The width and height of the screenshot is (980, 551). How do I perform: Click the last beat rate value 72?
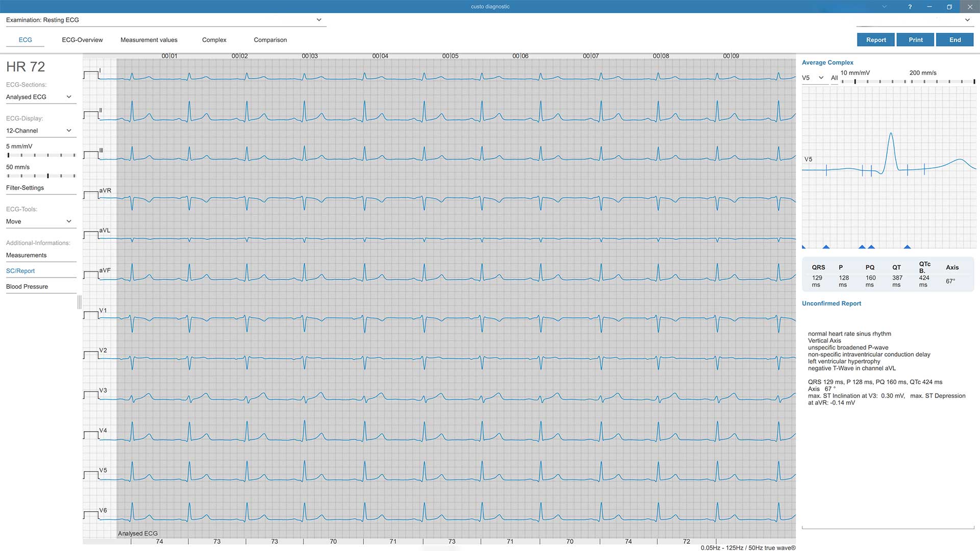click(687, 542)
